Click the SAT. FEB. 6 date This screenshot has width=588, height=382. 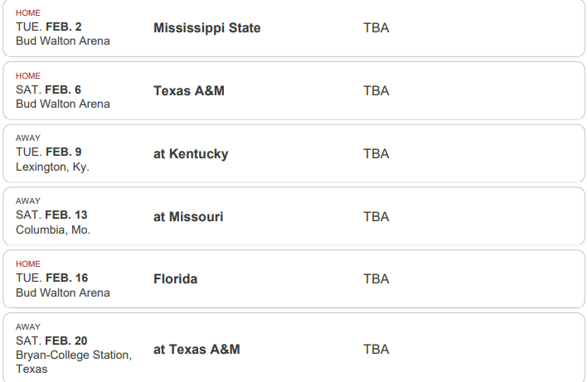pos(48,89)
